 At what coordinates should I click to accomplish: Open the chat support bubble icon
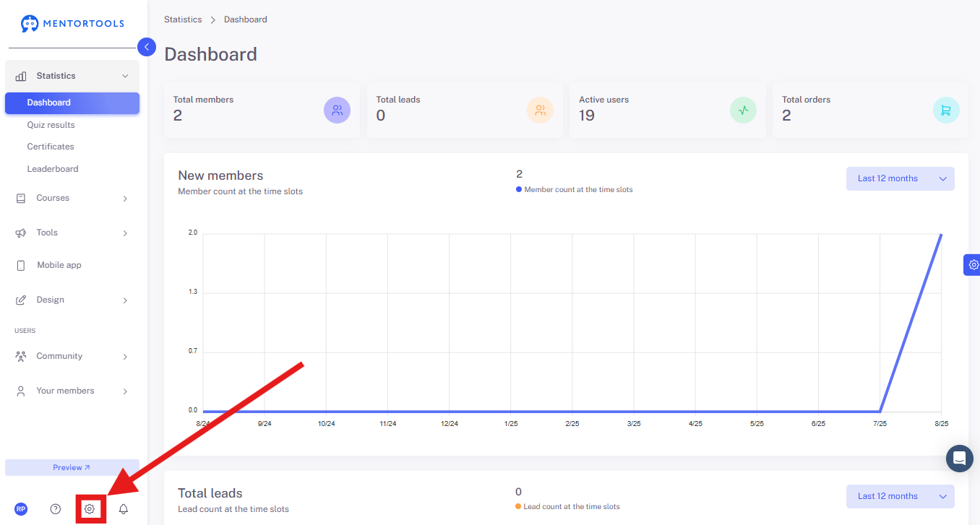tap(960, 458)
